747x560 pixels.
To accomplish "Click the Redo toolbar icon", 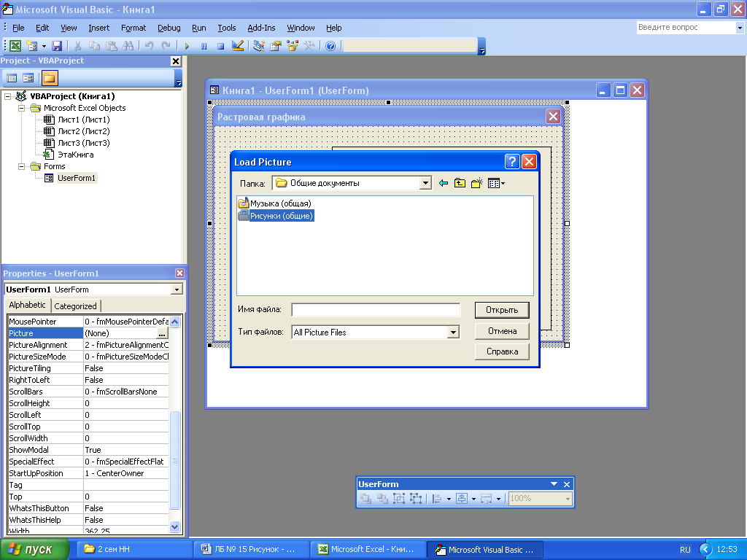I will pyautogui.click(x=166, y=46).
